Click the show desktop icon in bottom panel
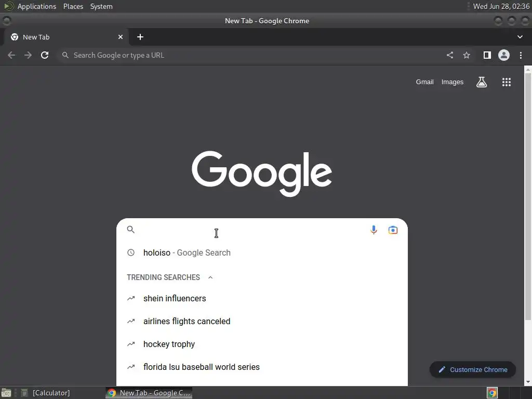Viewport: 532px width, 399px height. coord(6,393)
